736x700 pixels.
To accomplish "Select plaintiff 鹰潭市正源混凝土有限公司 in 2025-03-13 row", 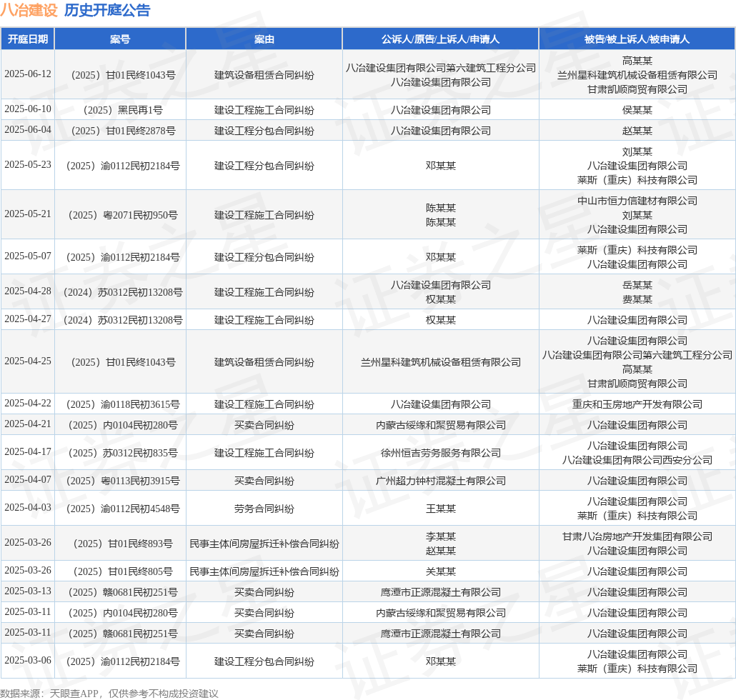I will (440, 592).
